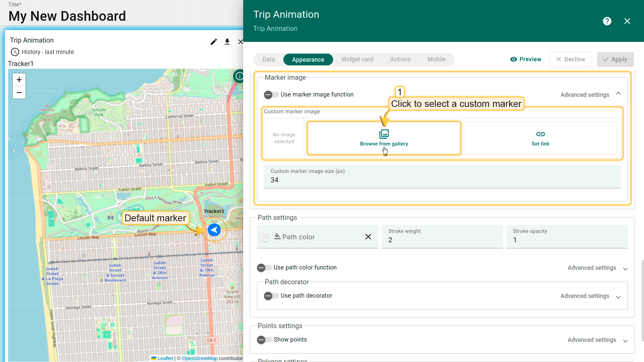This screenshot has height=362, width=644.
Task: Click the No image selected placeholder
Action: [x=284, y=138]
